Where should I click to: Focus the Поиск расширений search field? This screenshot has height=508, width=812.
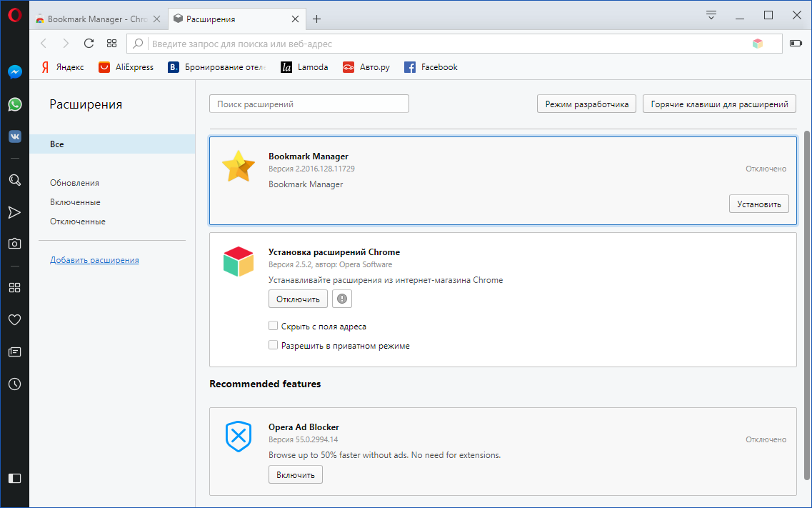pyautogui.click(x=309, y=104)
